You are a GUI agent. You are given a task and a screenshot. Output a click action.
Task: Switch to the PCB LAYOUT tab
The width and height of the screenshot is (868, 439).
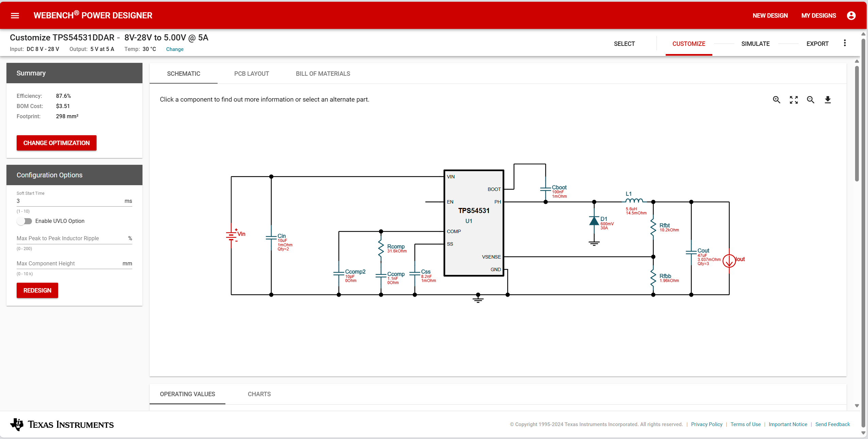[252, 74]
